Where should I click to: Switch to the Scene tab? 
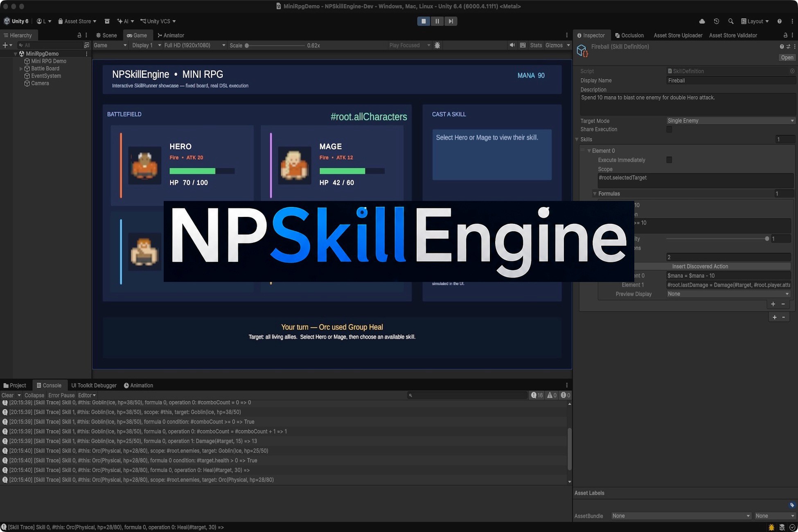coord(106,36)
